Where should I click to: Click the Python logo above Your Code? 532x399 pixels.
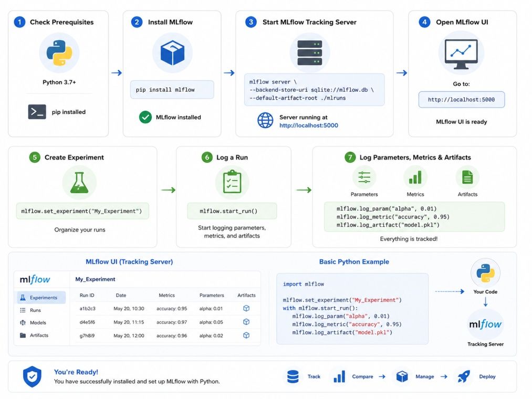[485, 273]
